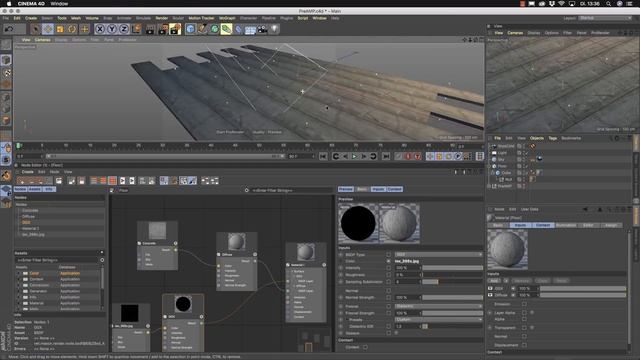Enable the Transparent checkbox
The width and height of the screenshot is (640, 360).
[524, 328]
